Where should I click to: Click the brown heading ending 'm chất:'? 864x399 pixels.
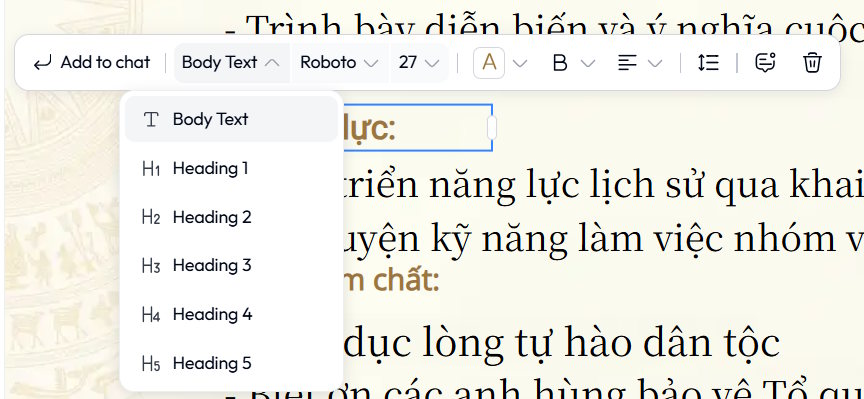pyautogui.click(x=391, y=280)
